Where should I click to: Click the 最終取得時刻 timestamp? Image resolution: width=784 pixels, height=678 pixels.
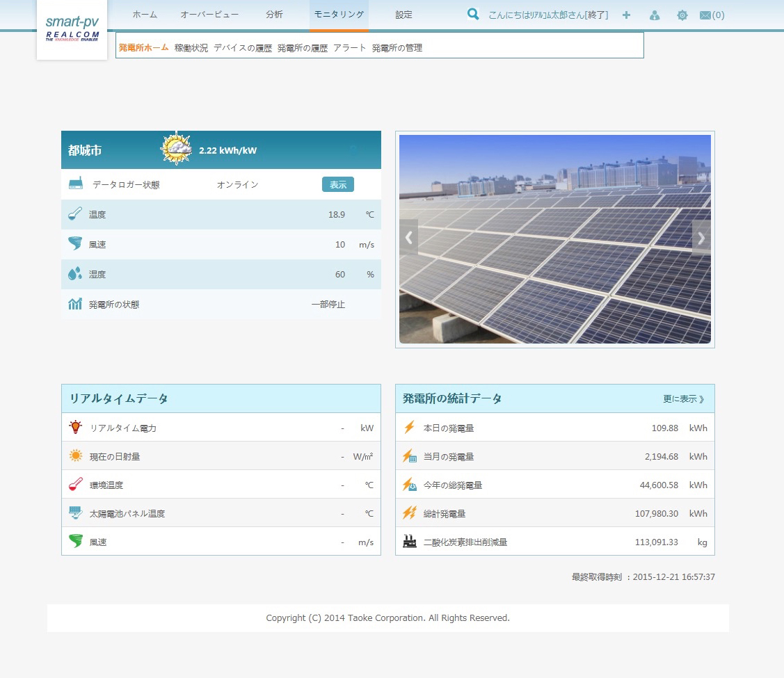(x=643, y=576)
